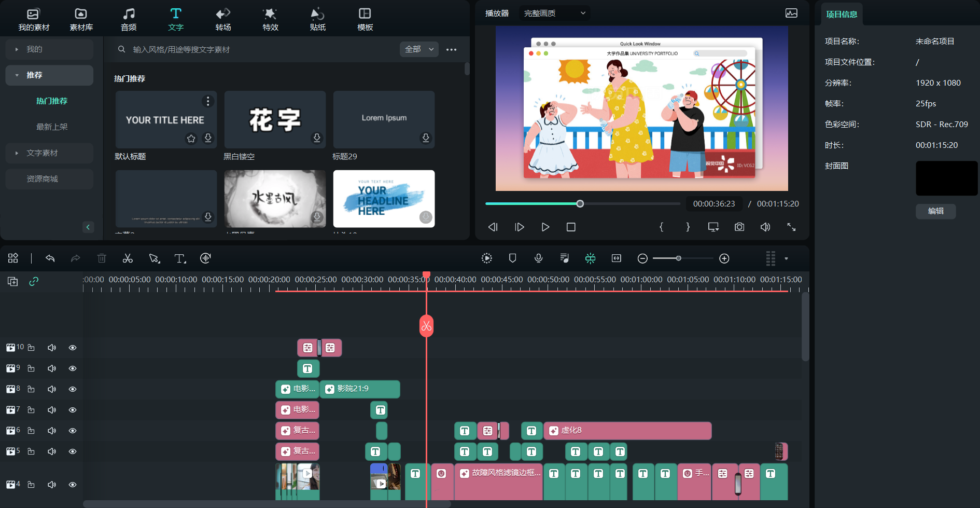Viewport: 980px width, 508px height.
Task: Switch to the 音频 audio tab
Action: coord(129,18)
